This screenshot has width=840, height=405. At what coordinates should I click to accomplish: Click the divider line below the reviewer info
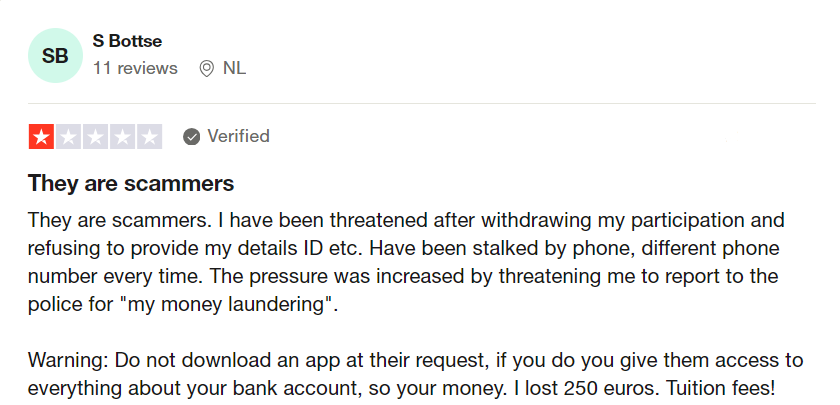click(x=420, y=103)
